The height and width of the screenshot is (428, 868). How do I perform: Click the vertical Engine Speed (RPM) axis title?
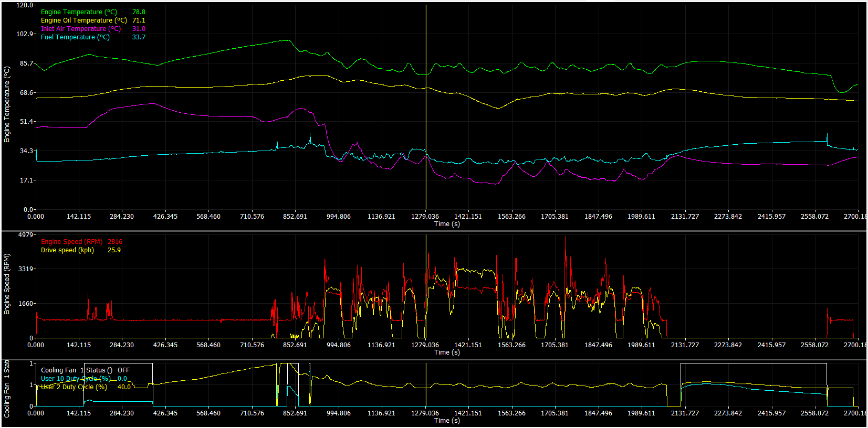coord(7,284)
